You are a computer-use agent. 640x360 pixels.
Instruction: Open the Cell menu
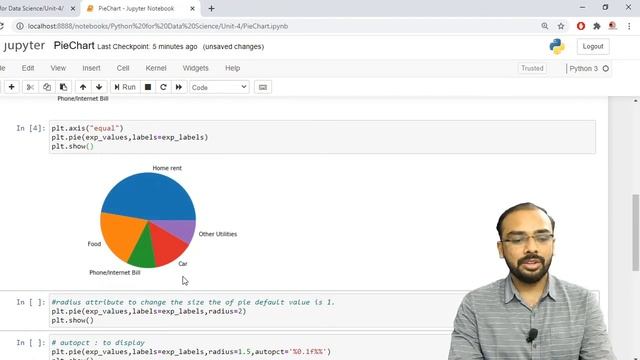[x=123, y=68]
